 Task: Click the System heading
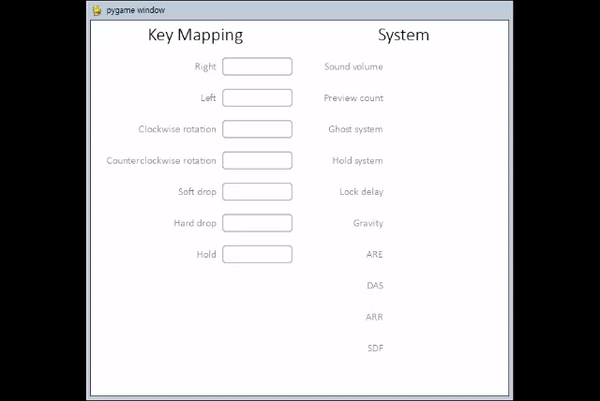(403, 35)
